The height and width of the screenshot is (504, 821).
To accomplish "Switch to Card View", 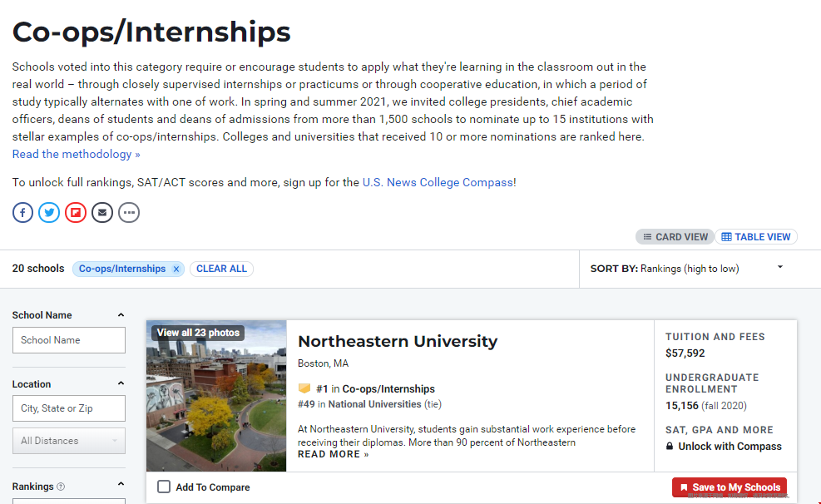I will (675, 237).
